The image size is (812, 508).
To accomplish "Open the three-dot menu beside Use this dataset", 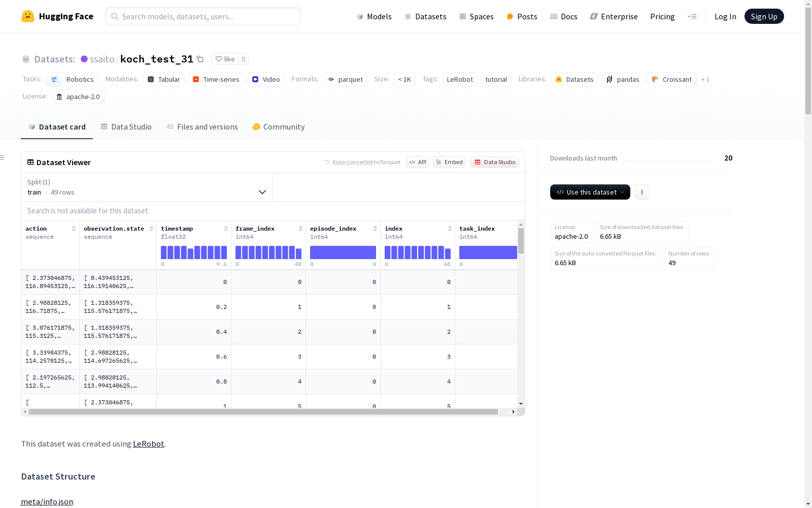I will point(642,192).
